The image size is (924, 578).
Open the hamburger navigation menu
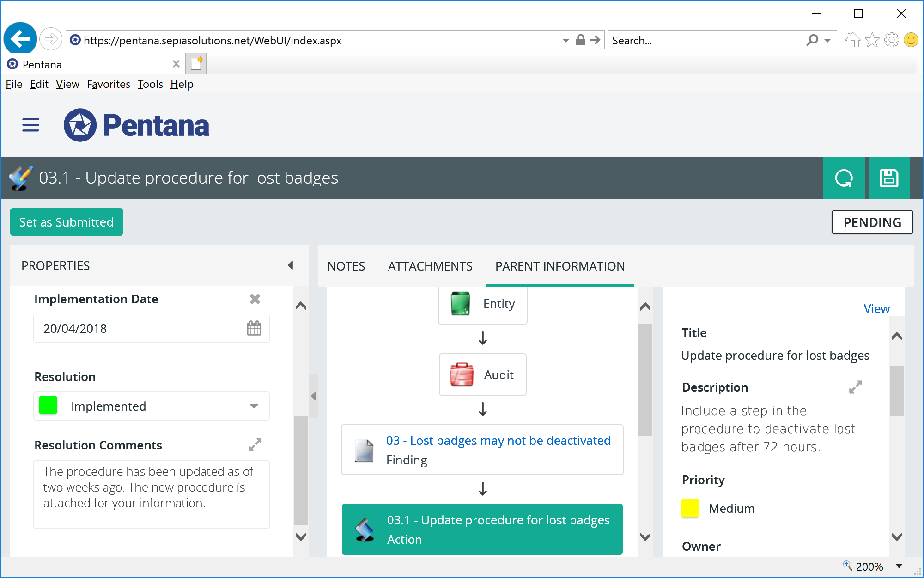tap(30, 125)
